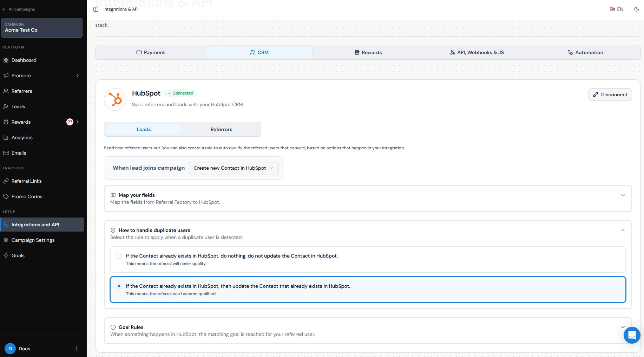644x357 pixels.
Task: Open the chat support bubble
Action: tap(632, 335)
